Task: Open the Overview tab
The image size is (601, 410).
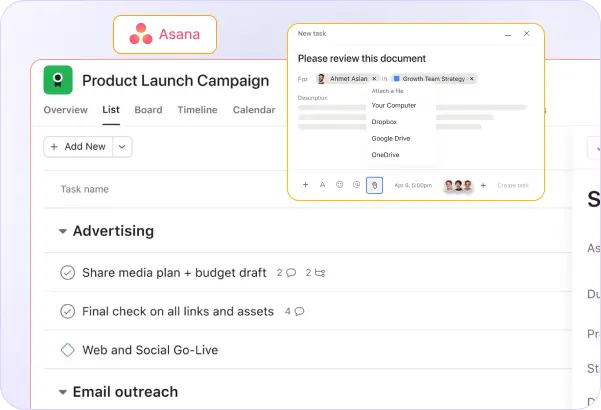Action: tap(66, 110)
